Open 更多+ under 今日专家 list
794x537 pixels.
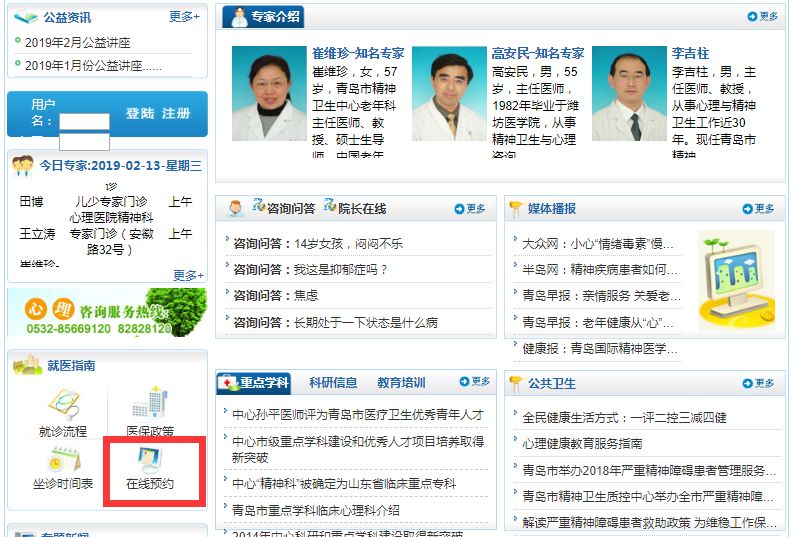coord(188,275)
